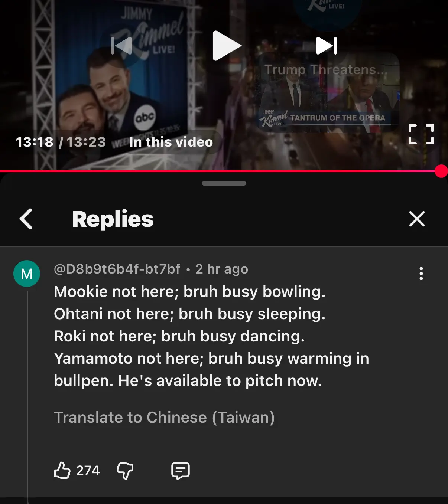This screenshot has width=448, height=504.
Task: Go back from Replies panel
Action: click(x=26, y=219)
